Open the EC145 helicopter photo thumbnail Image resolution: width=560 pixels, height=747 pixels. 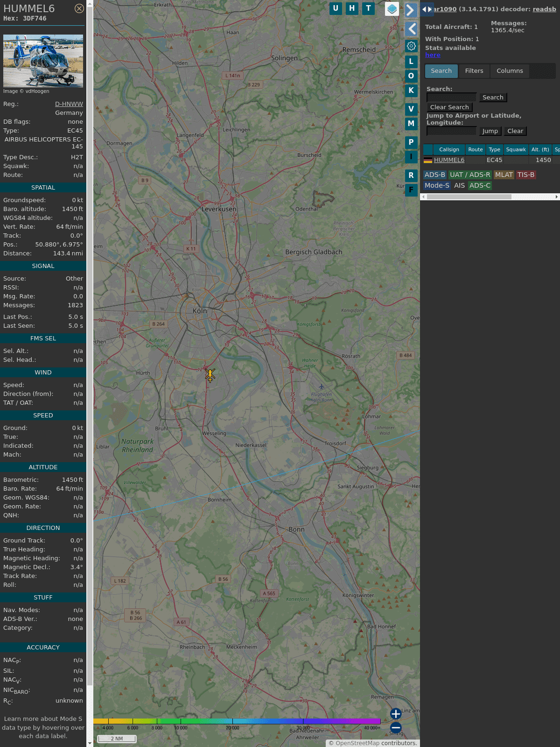click(43, 61)
